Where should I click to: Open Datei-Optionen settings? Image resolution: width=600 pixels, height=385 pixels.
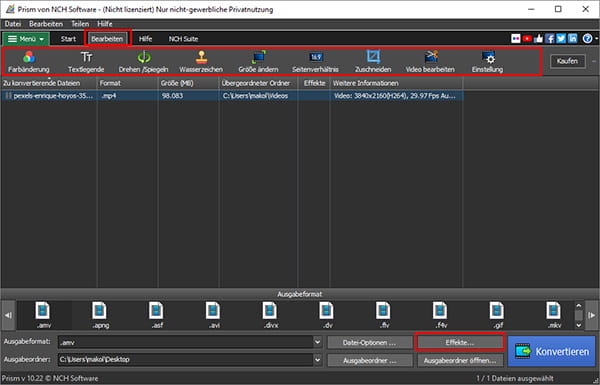(370, 343)
